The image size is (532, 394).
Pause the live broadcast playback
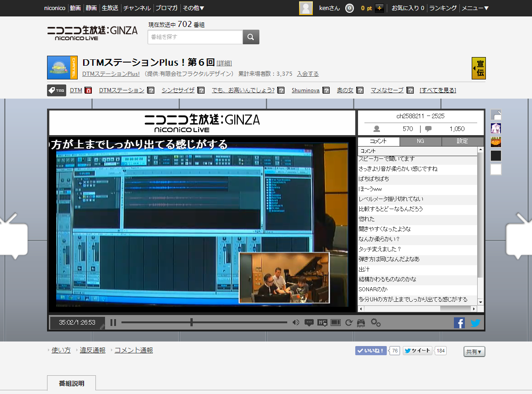tap(113, 322)
